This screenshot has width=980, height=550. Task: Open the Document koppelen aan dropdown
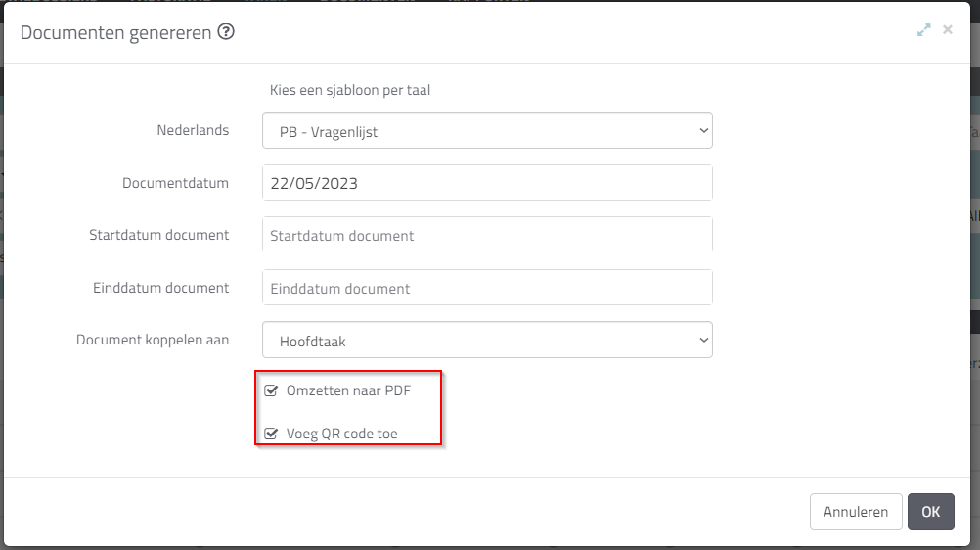(486, 341)
